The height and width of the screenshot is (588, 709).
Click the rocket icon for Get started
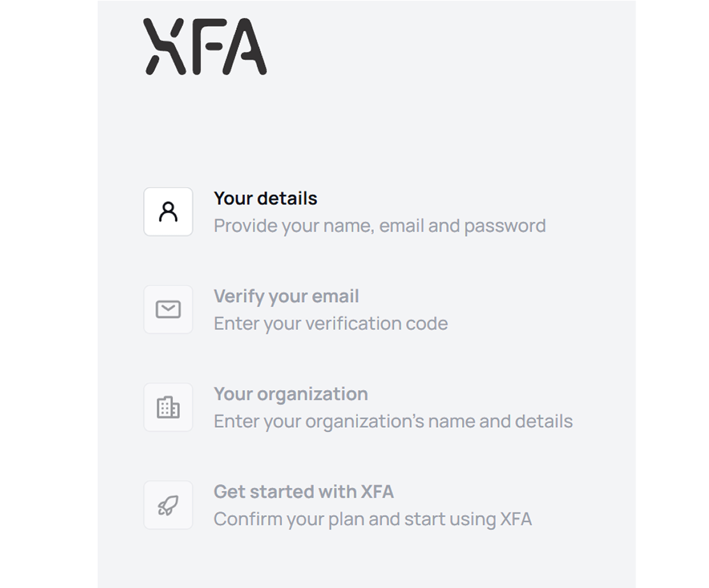click(168, 505)
